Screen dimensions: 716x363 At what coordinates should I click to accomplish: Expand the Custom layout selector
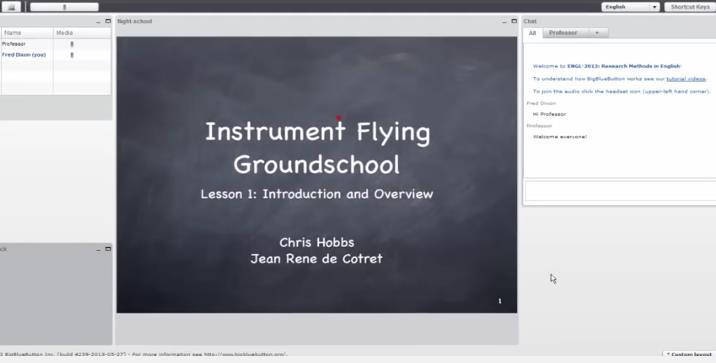click(690, 354)
